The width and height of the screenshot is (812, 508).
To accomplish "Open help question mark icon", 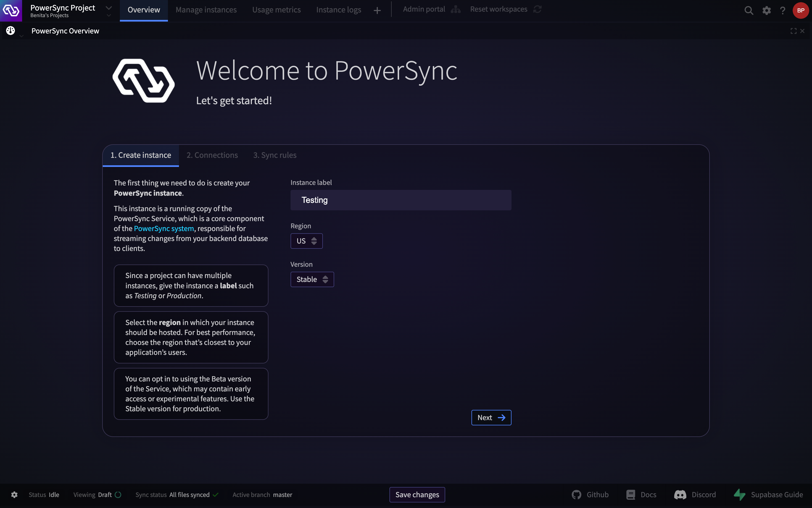I will pyautogui.click(x=782, y=11).
